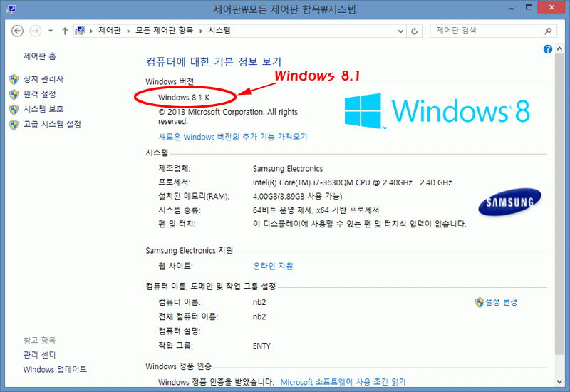Open the recent locations dropdown arrow
Screen dimensions: 570x392
[x=51, y=31]
